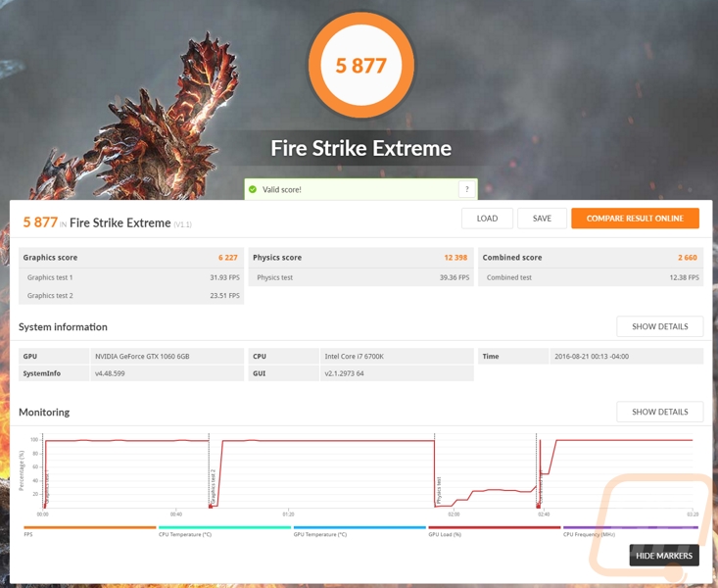Click the orange 5 877 score circle
This screenshot has height=588, width=718.
(x=361, y=66)
